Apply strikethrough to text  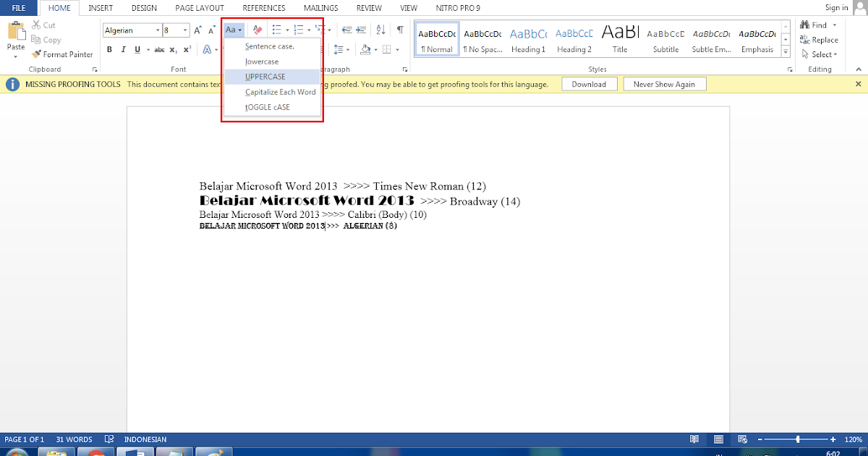point(159,50)
